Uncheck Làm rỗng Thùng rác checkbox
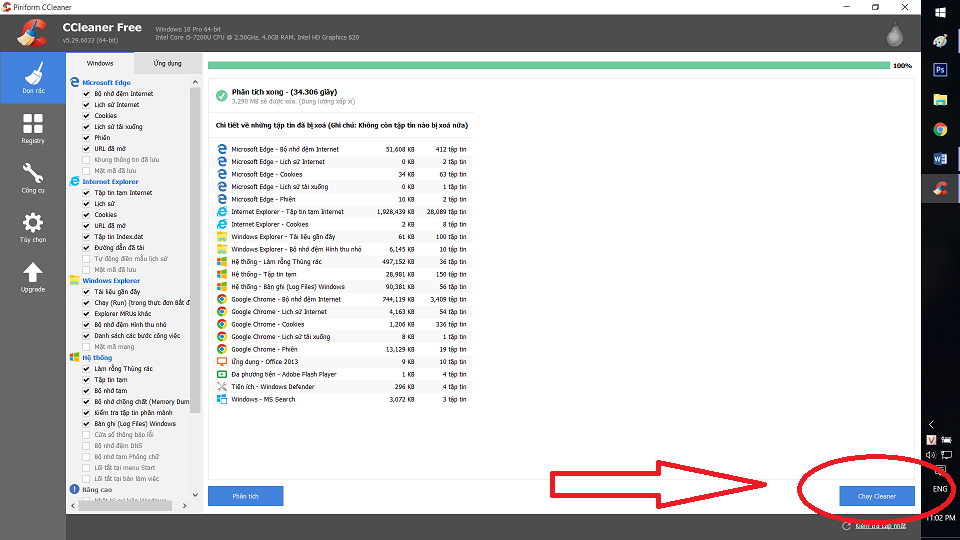The image size is (960, 540). [x=86, y=369]
